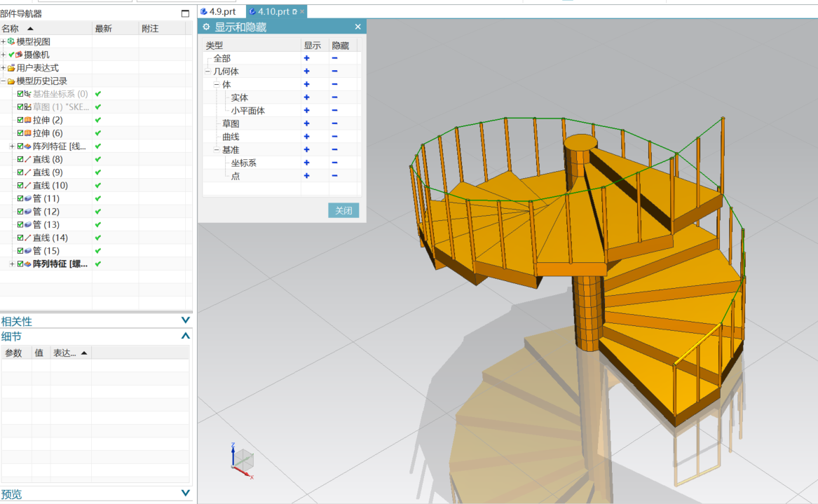Image resolution: width=818 pixels, height=504 pixels.
Task: Expand the 用户表达式 node
Action: pos(3,68)
